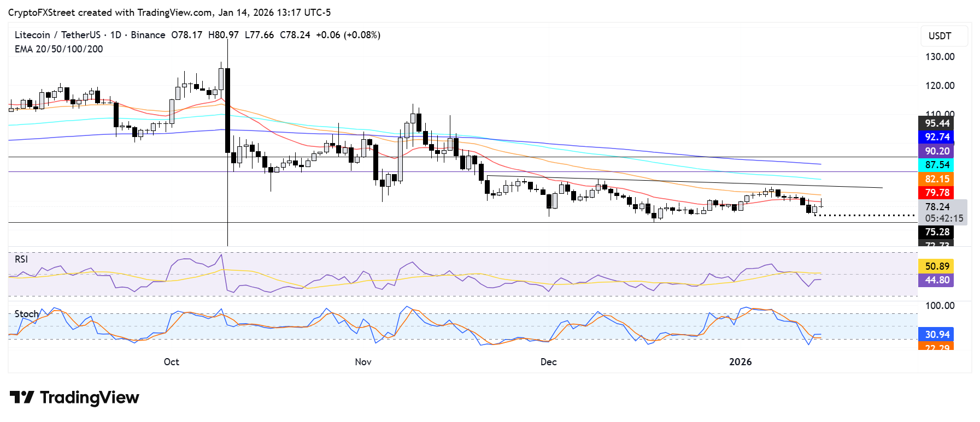Click the blue 92.74 price label
980x422 pixels.
(937, 137)
